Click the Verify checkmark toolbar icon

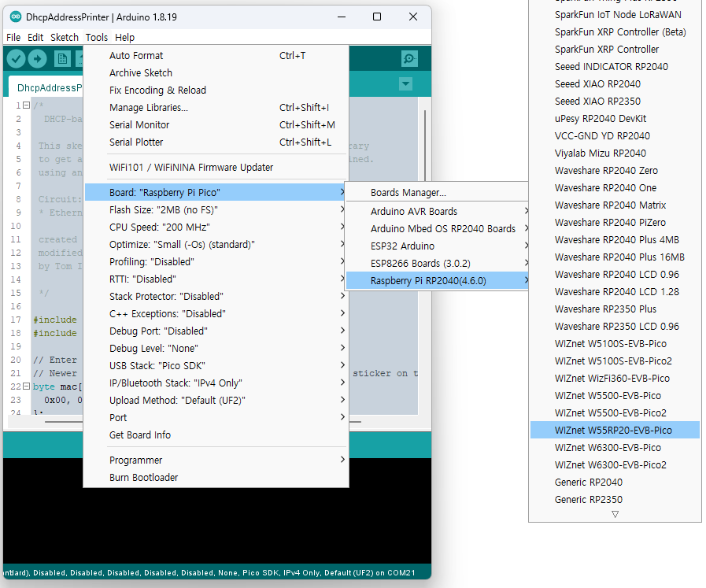tap(16, 58)
